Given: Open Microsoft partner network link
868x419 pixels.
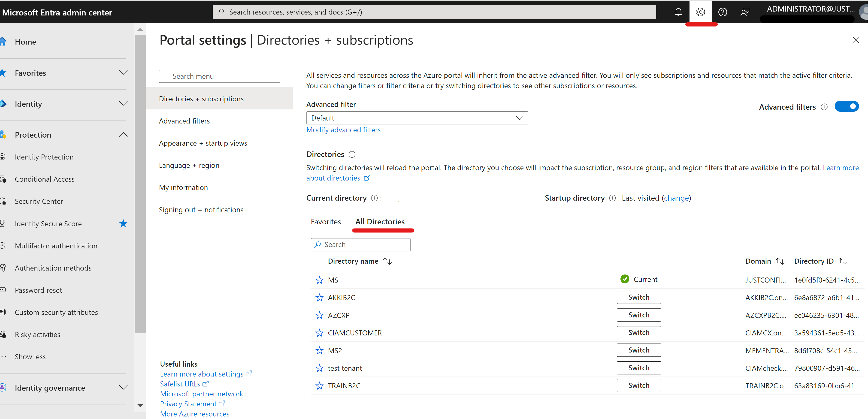Looking at the screenshot, I should point(202,394).
